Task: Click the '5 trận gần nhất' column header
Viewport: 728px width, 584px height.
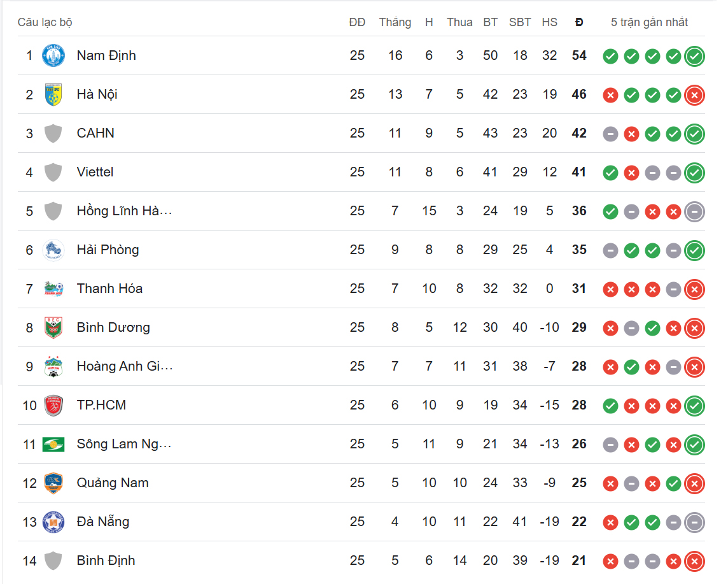Action: pyautogui.click(x=649, y=22)
